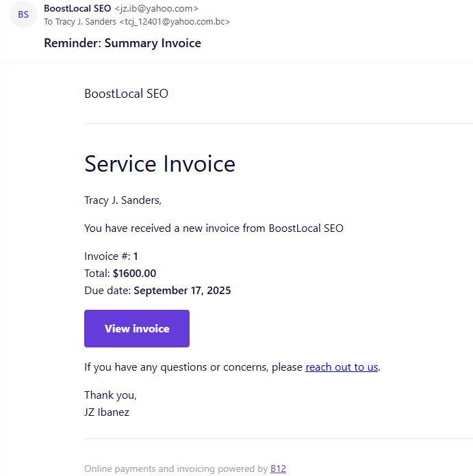Viewport: 473px width, 476px height.
Task: Click the recipient address tcj_12401@yahoo.com.bc
Action: 175,22
